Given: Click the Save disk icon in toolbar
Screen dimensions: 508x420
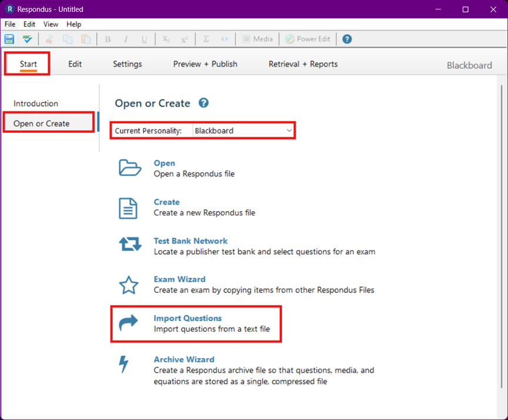Looking at the screenshot, I should pyautogui.click(x=9, y=39).
